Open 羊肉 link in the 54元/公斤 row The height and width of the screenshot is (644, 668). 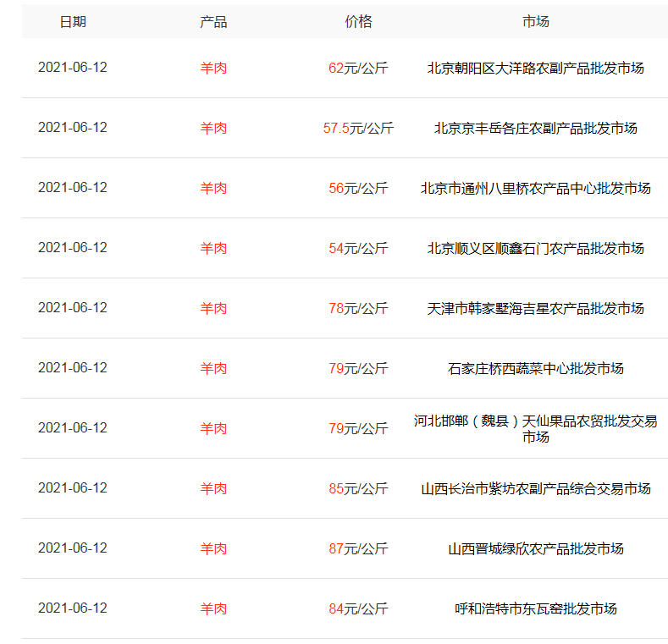tap(213, 248)
